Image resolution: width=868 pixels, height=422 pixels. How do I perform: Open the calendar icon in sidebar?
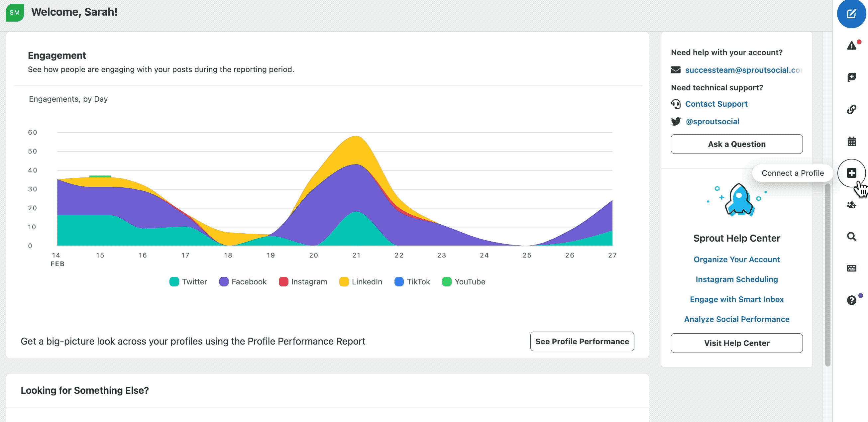(851, 141)
